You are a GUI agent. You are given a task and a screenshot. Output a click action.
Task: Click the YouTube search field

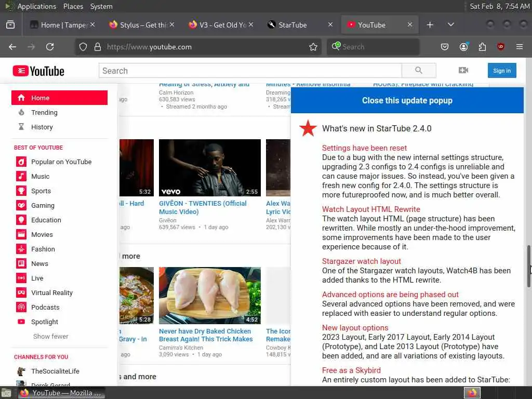click(250, 71)
